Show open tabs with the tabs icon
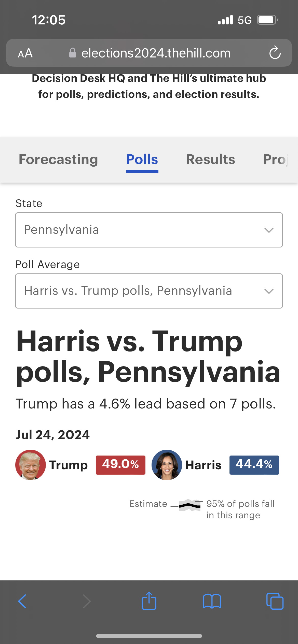The height and width of the screenshot is (644, 298). click(275, 601)
